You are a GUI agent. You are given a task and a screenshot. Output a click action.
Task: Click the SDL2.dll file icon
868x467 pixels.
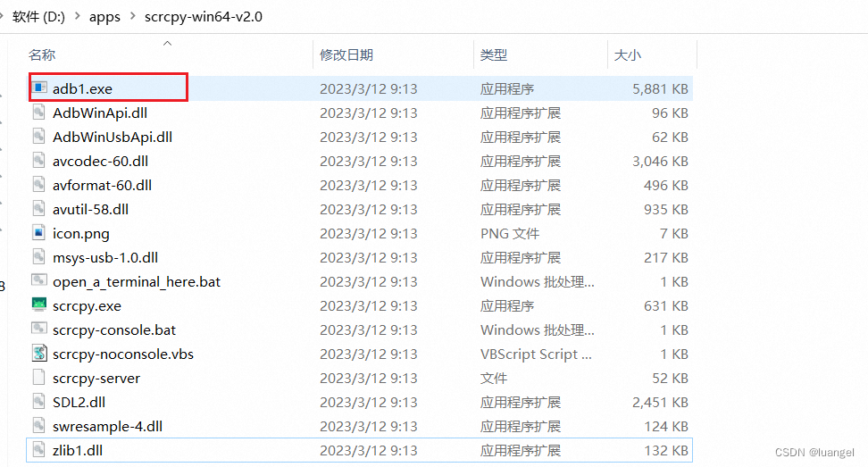[38, 402]
